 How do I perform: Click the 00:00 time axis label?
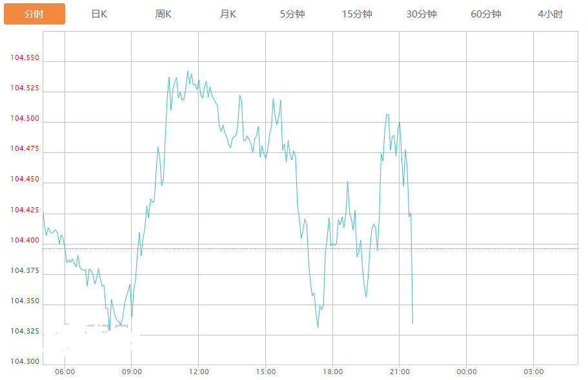pyautogui.click(x=467, y=372)
